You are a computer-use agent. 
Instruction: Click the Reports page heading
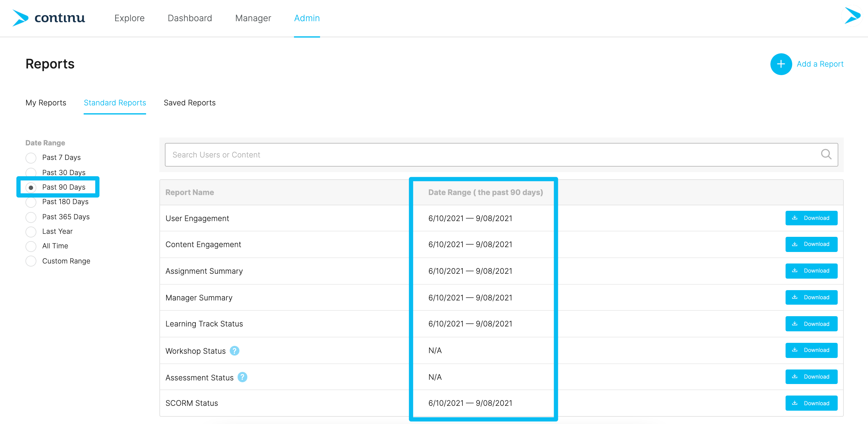tap(50, 64)
